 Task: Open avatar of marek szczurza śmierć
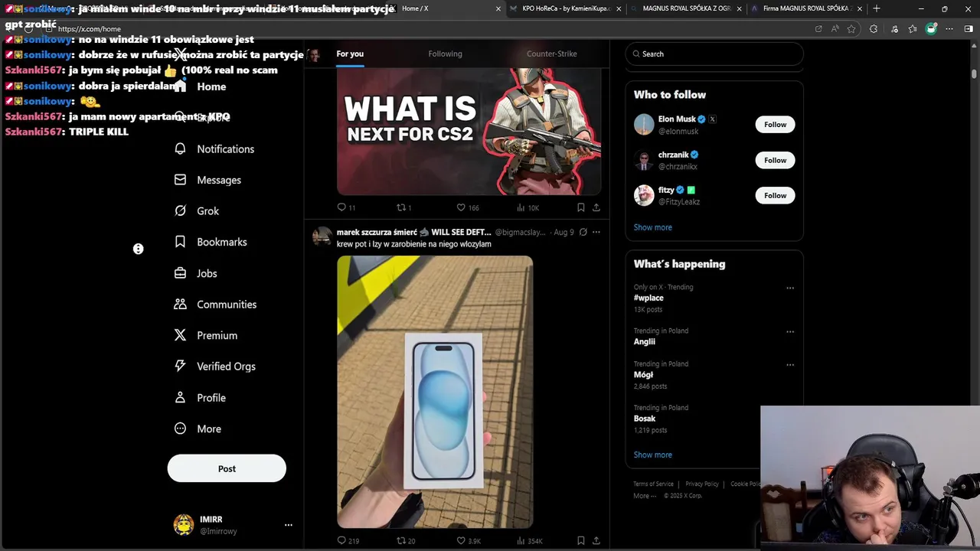tap(322, 235)
